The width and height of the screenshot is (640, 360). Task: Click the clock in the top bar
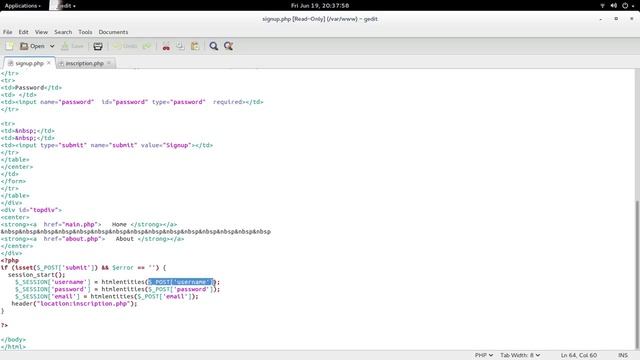pyautogui.click(x=320, y=6)
